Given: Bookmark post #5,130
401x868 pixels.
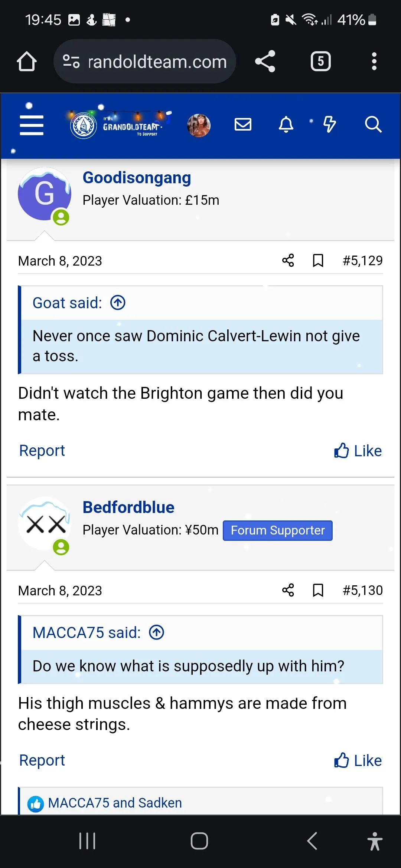Looking at the screenshot, I should point(318,591).
